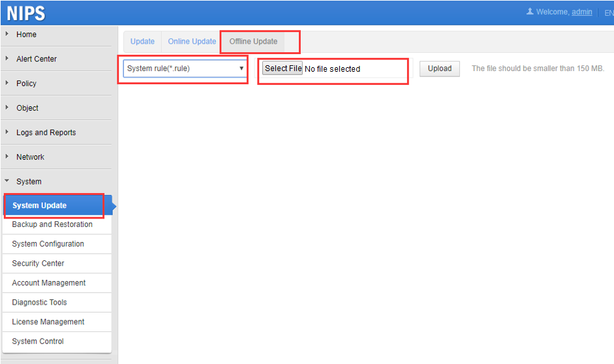Go to System Configuration
The width and height of the screenshot is (614, 364).
[x=48, y=244]
